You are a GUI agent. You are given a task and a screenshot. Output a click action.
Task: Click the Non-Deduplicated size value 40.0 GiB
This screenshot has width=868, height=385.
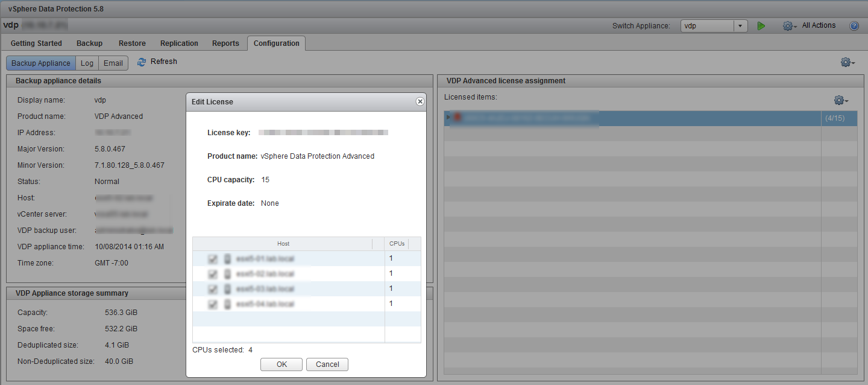tap(119, 361)
